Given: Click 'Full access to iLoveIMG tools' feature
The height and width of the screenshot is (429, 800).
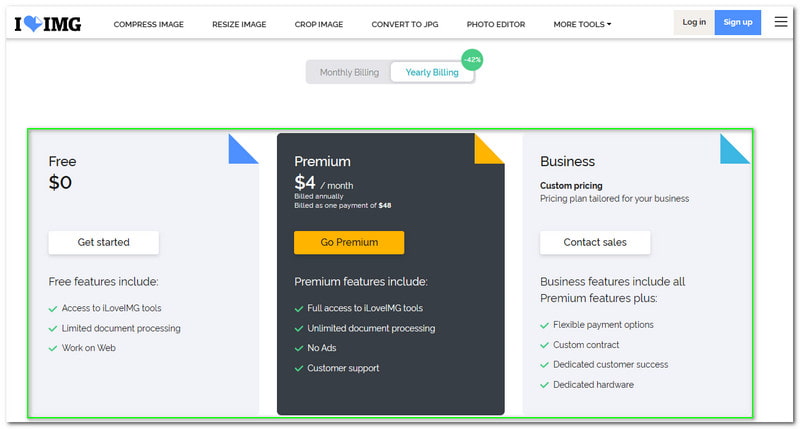Looking at the screenshot, I should pos(365,308).
